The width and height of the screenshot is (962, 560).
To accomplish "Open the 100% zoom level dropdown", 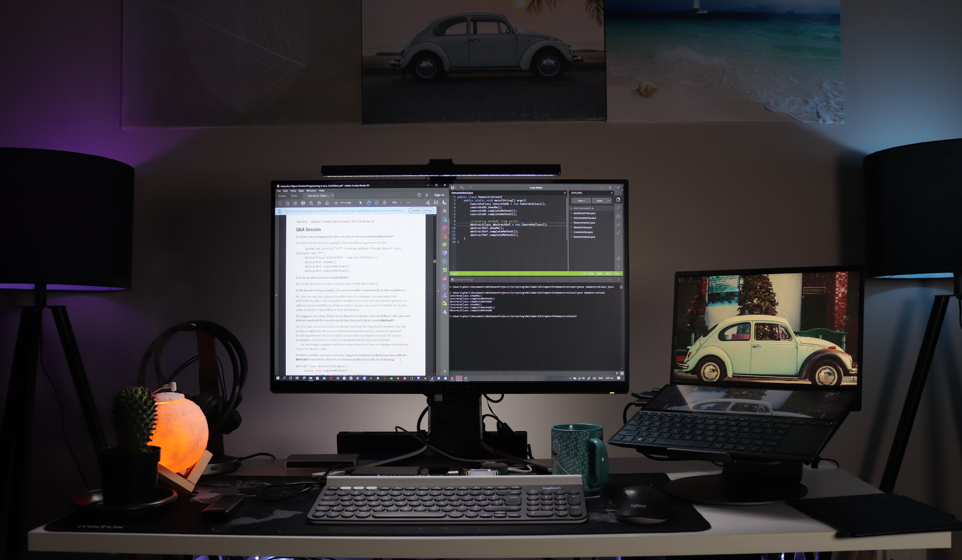I will point(401,203).
